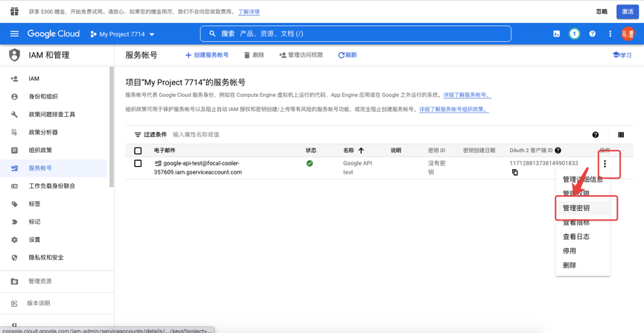Copy the OAuth client ID with copy icon
644x333 pixels.
(x=514, y=173)
